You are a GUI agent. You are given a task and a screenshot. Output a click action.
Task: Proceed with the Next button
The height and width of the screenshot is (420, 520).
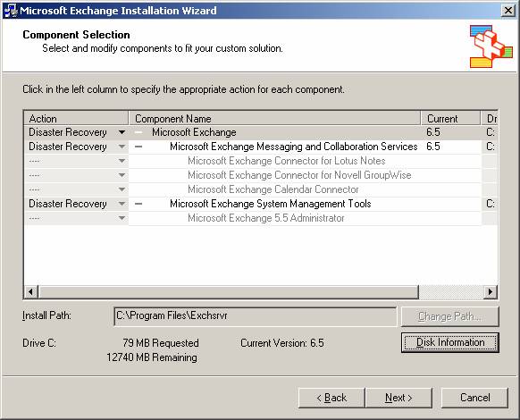(x=398, y=398)
